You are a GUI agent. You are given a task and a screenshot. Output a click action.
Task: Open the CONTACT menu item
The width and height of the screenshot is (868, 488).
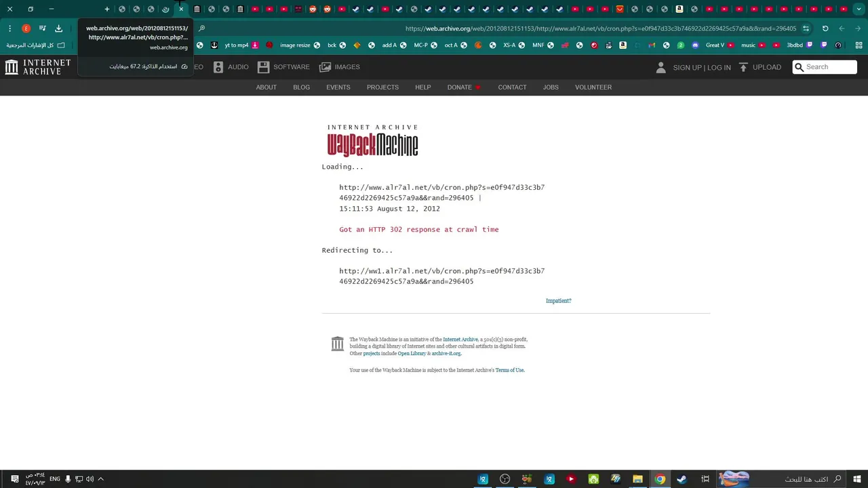[x=512, y=87]
